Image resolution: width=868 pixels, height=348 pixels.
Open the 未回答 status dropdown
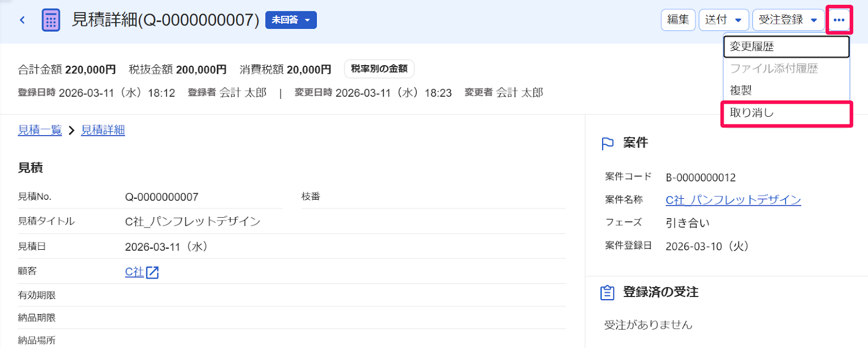coord(291,20)
